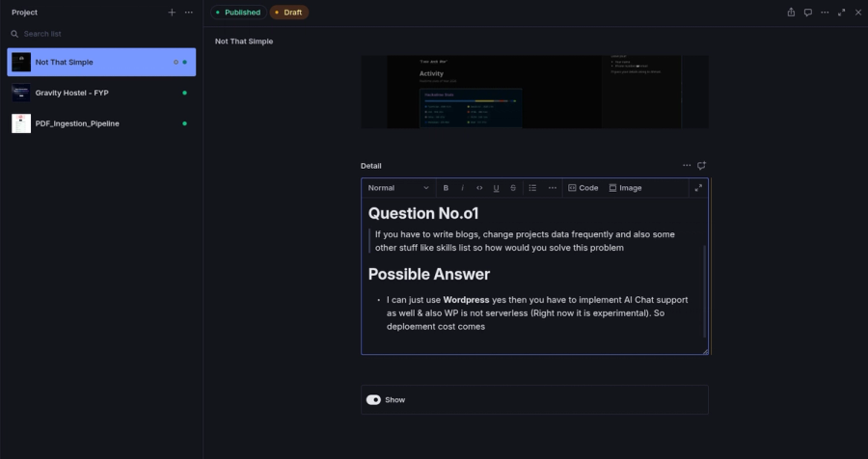Click the search magnifier icon

(14, 34)
